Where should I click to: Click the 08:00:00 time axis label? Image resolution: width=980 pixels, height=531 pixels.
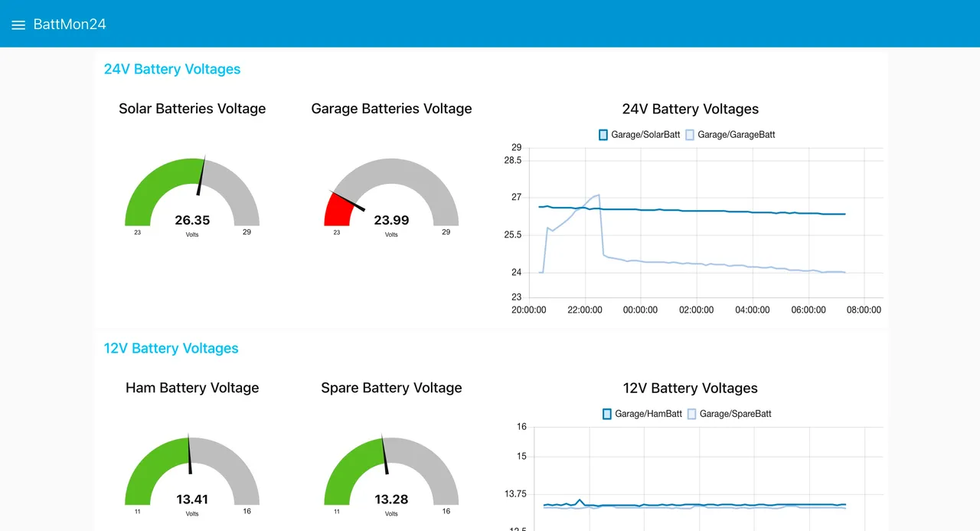(x=864, y=310)
